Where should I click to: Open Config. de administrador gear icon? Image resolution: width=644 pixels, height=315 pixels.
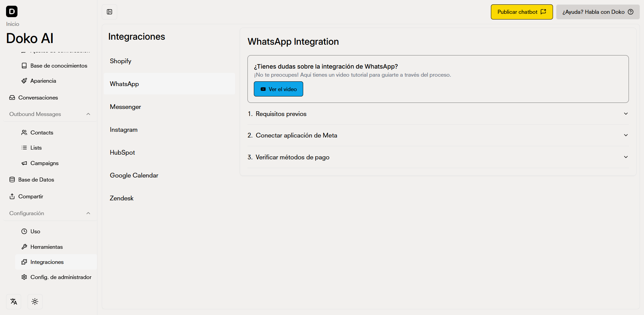click(24, 277)
